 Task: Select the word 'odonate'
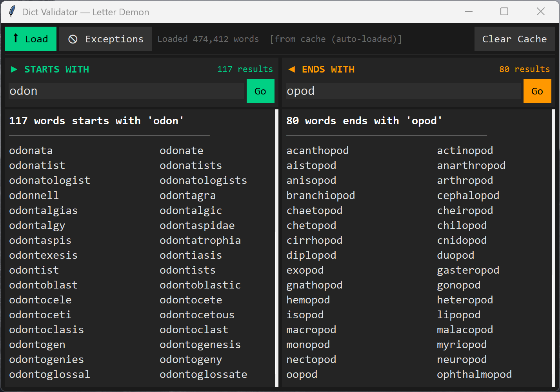click(x=182, y=151)
